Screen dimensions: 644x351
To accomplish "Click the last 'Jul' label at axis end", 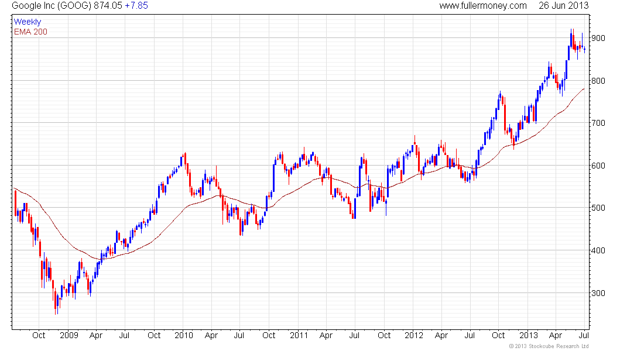I will tap(584, 335).
